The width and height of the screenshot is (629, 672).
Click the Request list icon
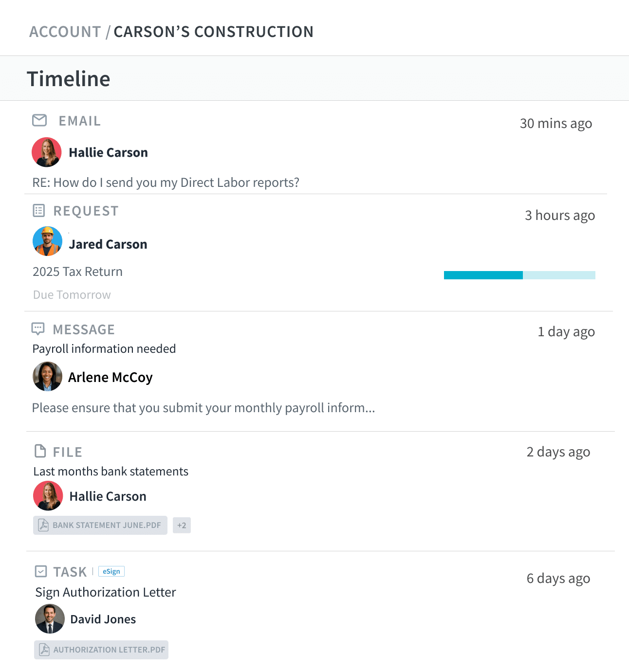[39, 210]
